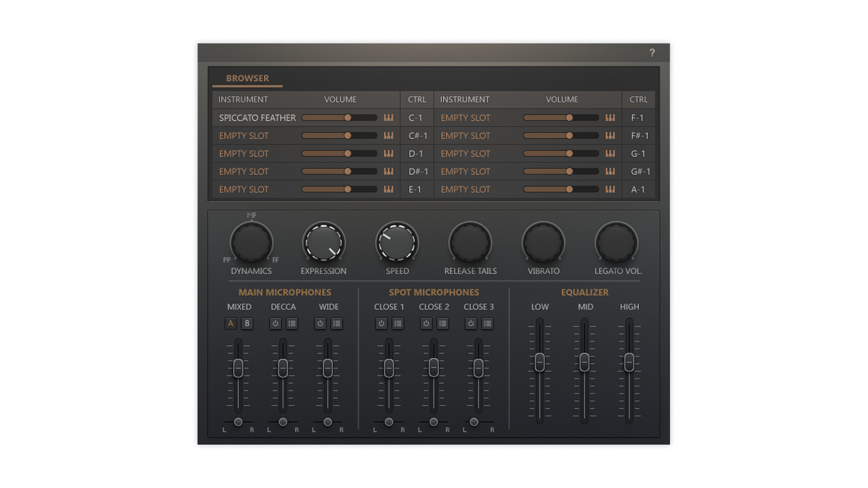Image resolution: width=868 pixels, height=488 pixels.
Task: Click keyboard icon in the F-1 row
Action: (610, 118)
